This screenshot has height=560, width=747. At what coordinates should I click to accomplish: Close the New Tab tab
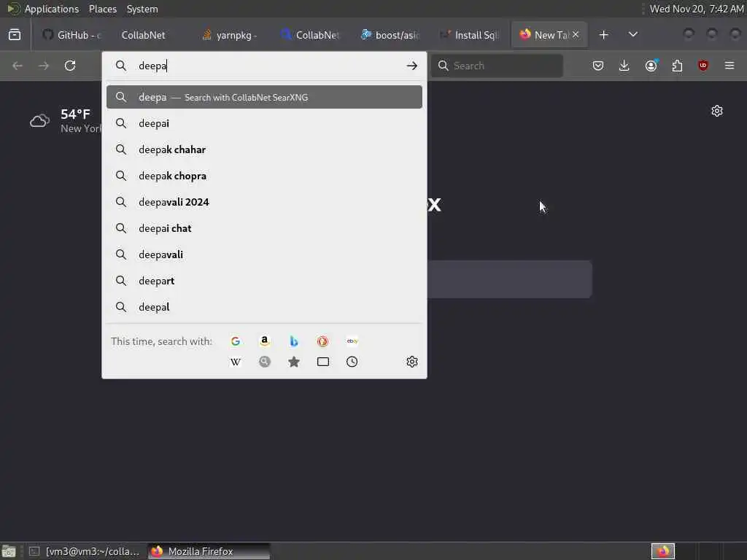(x=576, y=34)
